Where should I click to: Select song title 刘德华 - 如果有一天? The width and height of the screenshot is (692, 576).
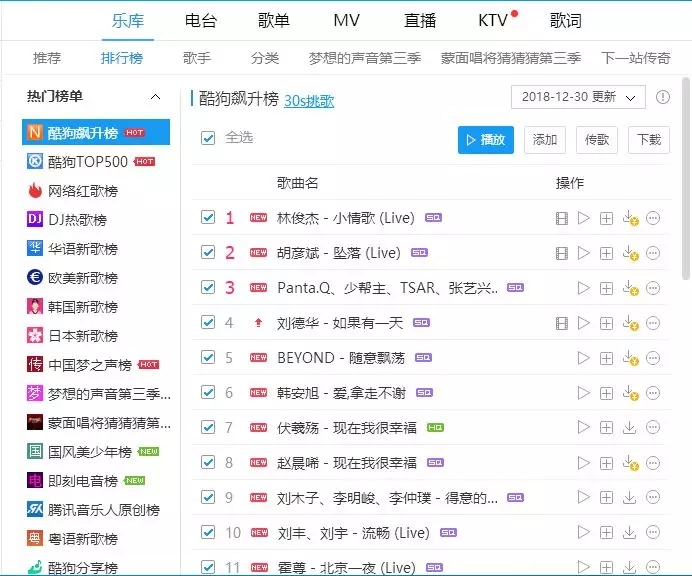pyautogui.click(x=340, y=323)
